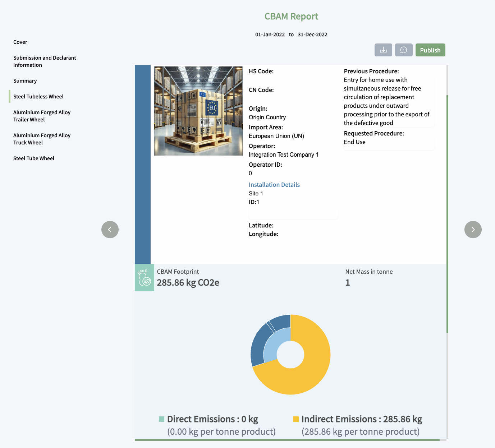Click the yellow Indirect Emissions legend swatch

296,419
